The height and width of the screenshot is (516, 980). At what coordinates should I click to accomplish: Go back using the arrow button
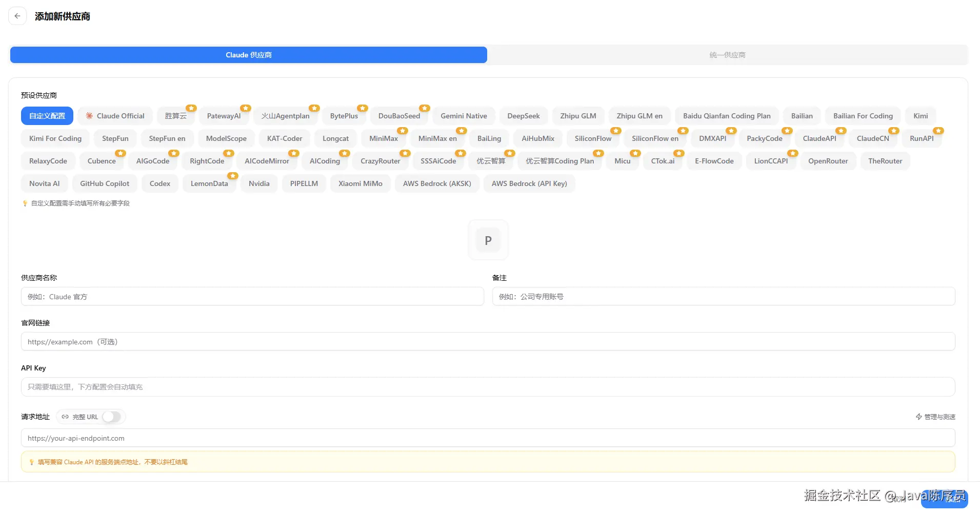click(17, 16)
